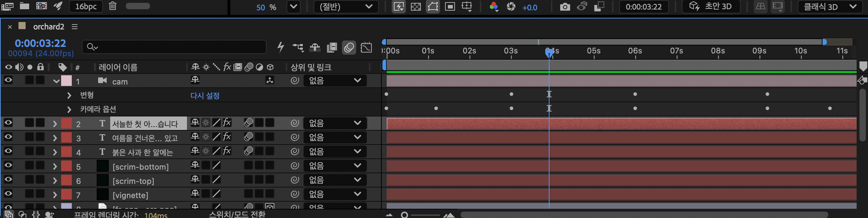Click the label tag column icon
This screenshot has width=868, height=218.
point(63,67)
